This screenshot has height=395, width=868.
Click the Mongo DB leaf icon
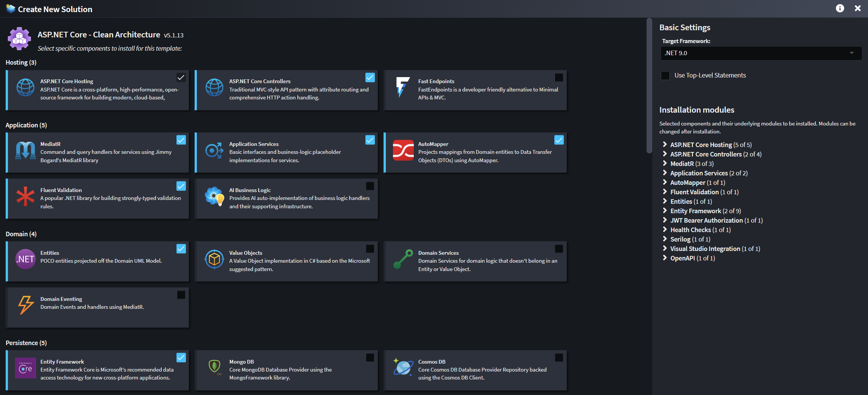click(215, 367)
